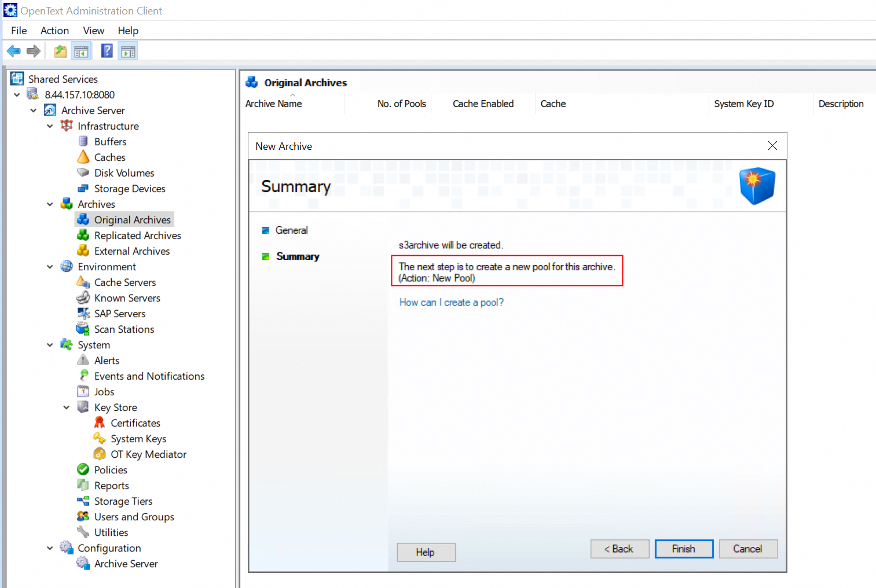Screen dimensions: 876x588
Task: Click the Help button in the dialog
Action: point(426,552)
